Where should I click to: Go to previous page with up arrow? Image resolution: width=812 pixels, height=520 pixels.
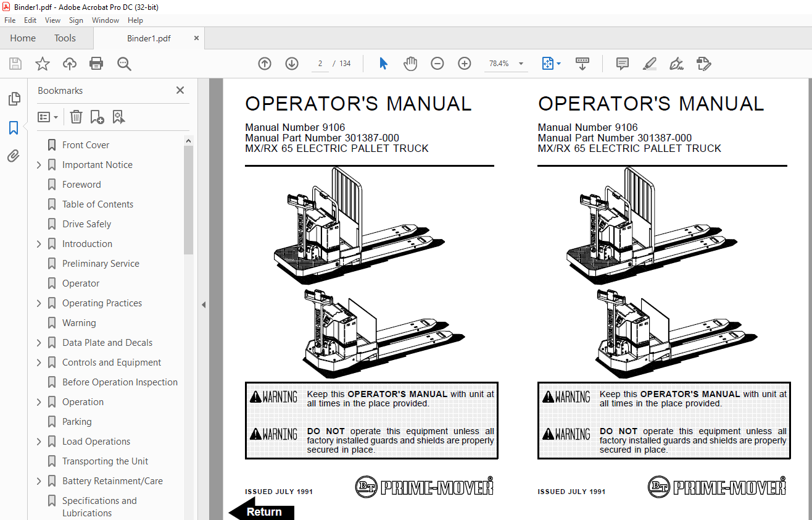tap(265, 64)
